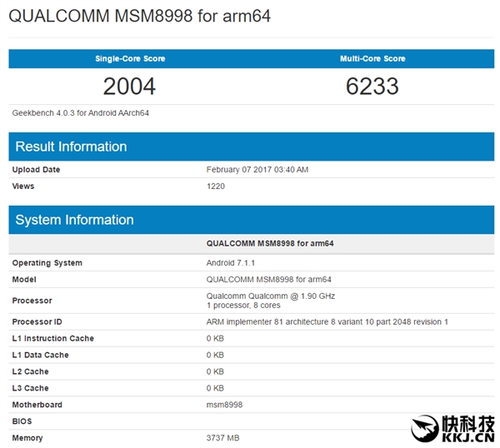Click the L1 Instruction Cache '0 KB' value

[x=215, y=338]
